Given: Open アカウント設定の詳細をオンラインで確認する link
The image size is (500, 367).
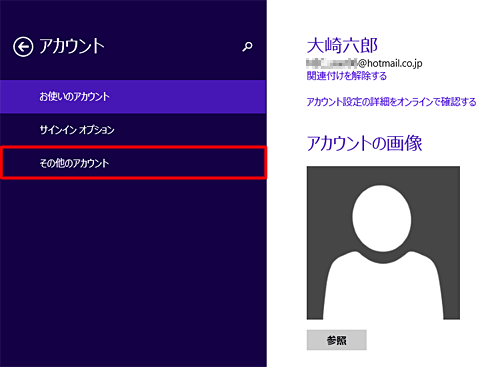Looking at the screenshot, I should click(391, 102).
